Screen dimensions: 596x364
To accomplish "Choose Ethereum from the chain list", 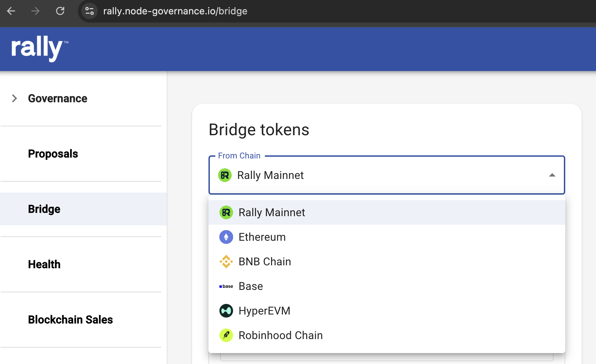I will click(387, 237).
